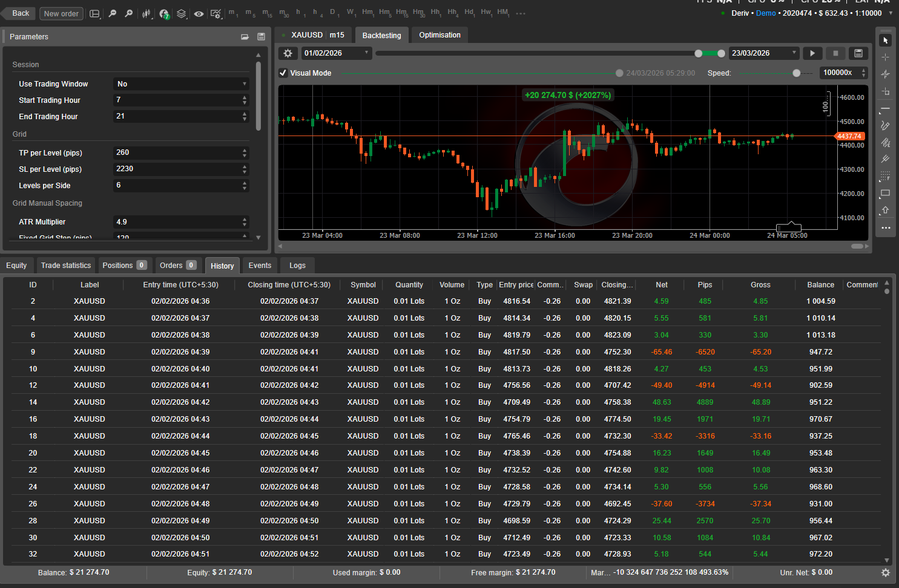Screen dimensions: 899x588
Task: Select the rectangle shape drawing tool
Action: [x=885, y=193]
